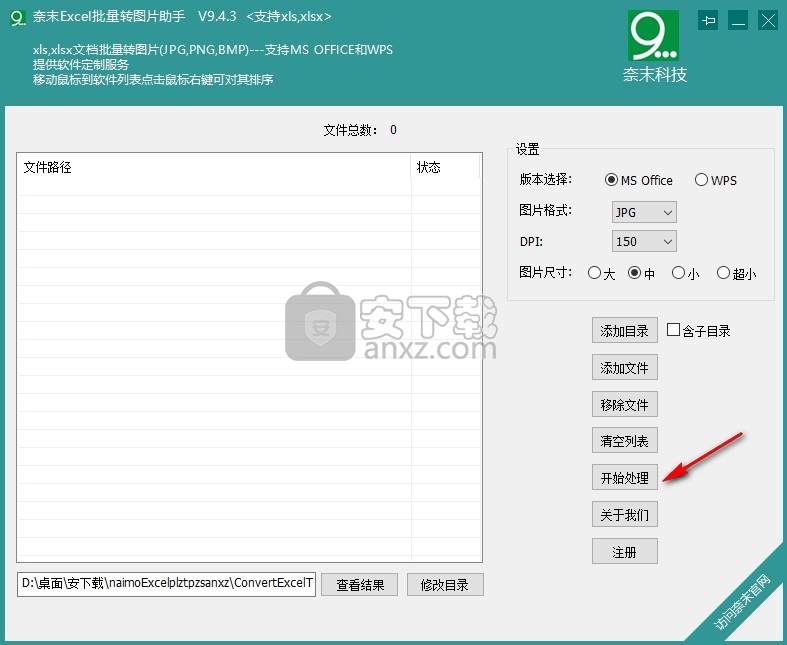
Task: View results with 查看结果 button
Action: coord(360,584)
